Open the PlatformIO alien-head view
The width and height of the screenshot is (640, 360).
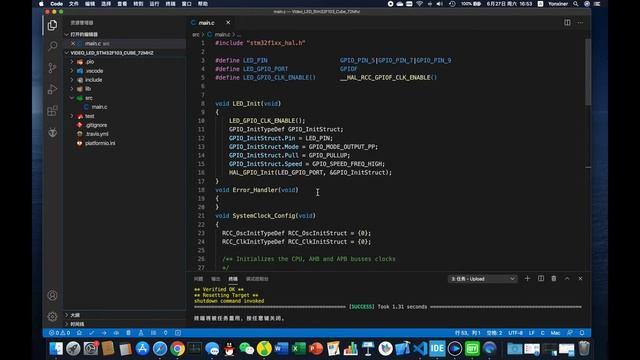[x=52, y=133]
